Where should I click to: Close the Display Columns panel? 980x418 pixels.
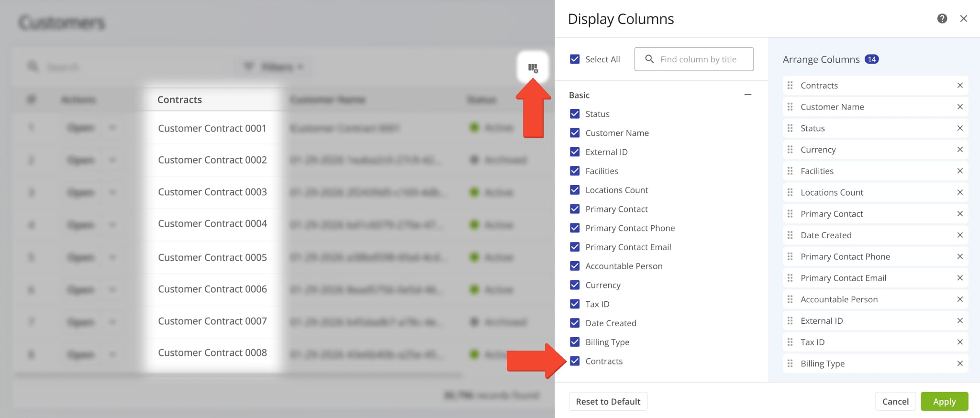(x=963, y=19)
